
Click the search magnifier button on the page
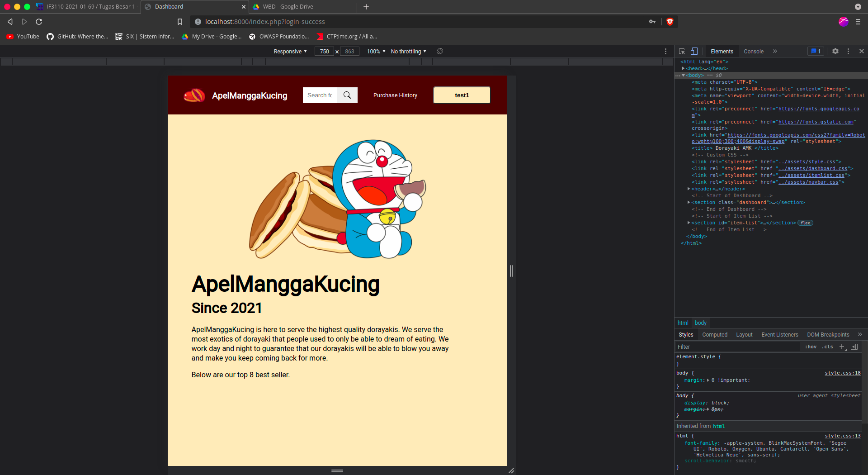[x=347, y=95]
